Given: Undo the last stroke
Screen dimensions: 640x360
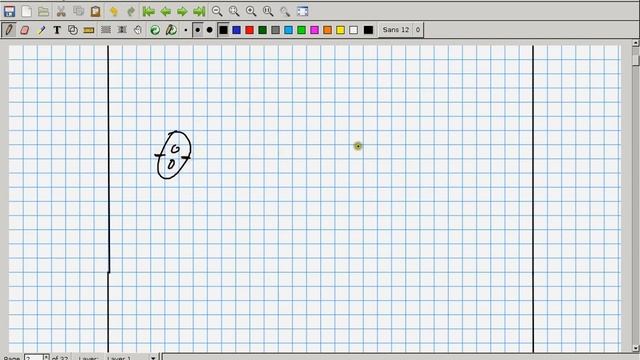Looking at the screenshot, I should pos(114,11).
